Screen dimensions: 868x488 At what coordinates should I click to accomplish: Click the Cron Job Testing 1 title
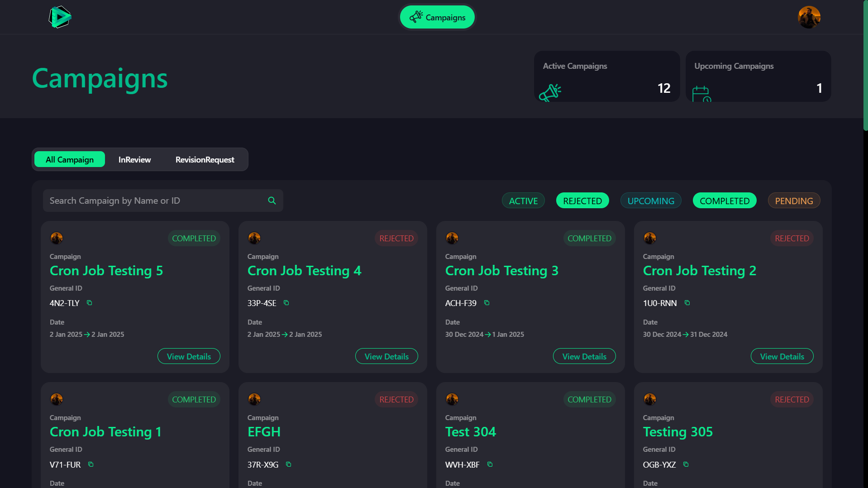coord(105,432)
